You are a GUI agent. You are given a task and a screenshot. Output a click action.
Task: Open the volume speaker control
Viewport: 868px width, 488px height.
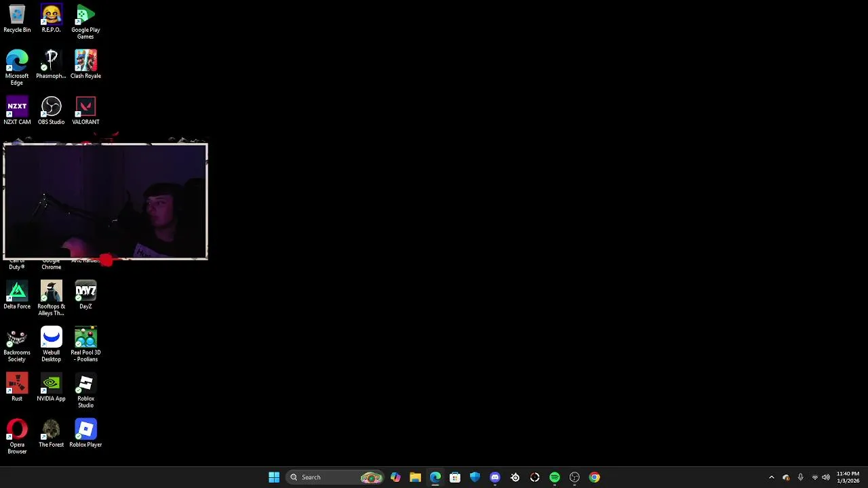pyautogui.click(x=826, y=477)
